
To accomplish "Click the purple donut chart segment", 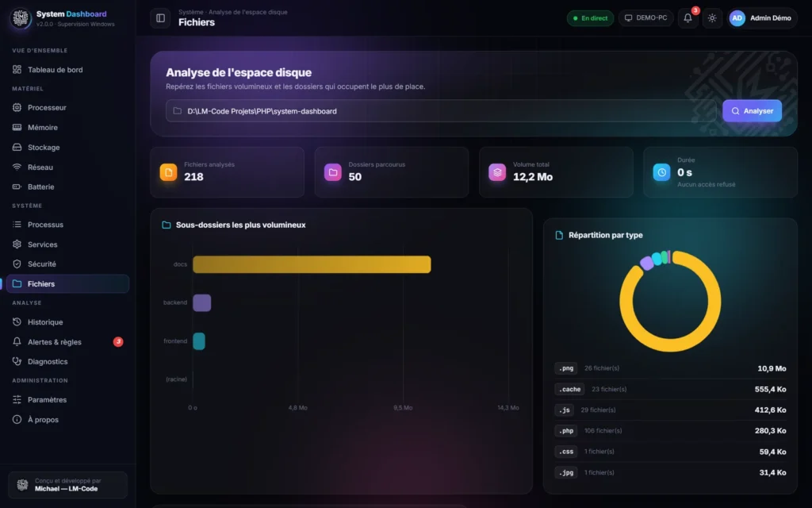I will (647, 264).
